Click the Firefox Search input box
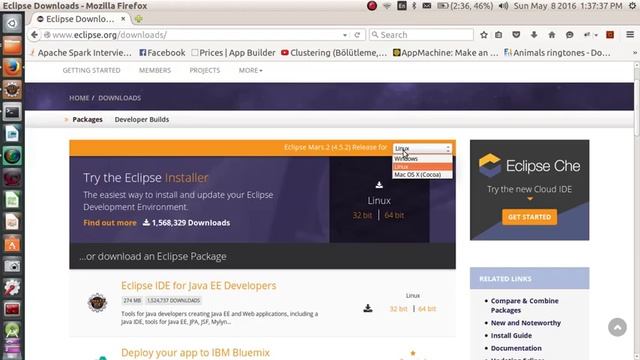 pos(422,35)
